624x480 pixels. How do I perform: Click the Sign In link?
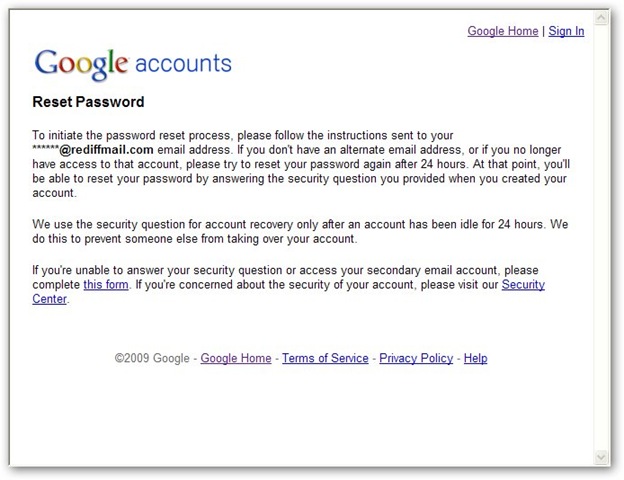[566, 31]
